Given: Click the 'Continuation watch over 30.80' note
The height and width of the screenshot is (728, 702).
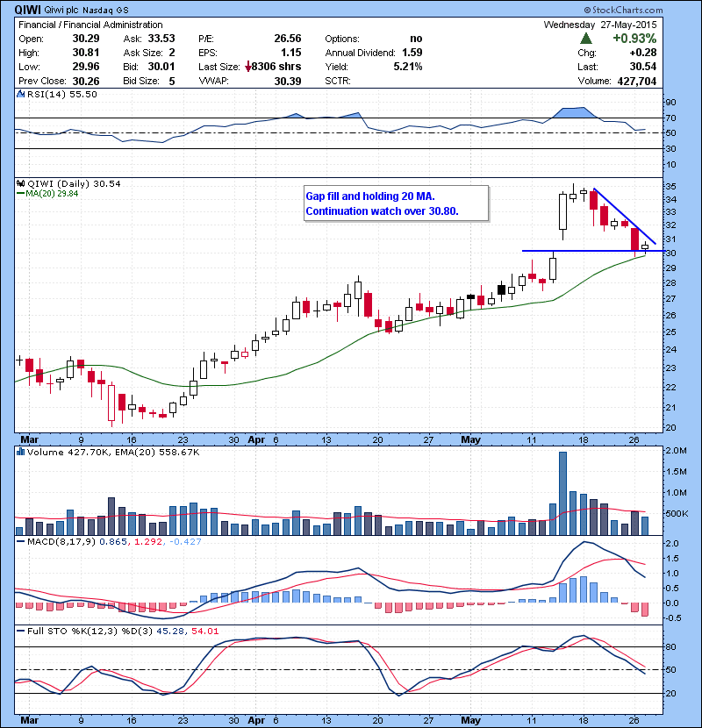Looking at the screenshot, I should pos(382,211).
